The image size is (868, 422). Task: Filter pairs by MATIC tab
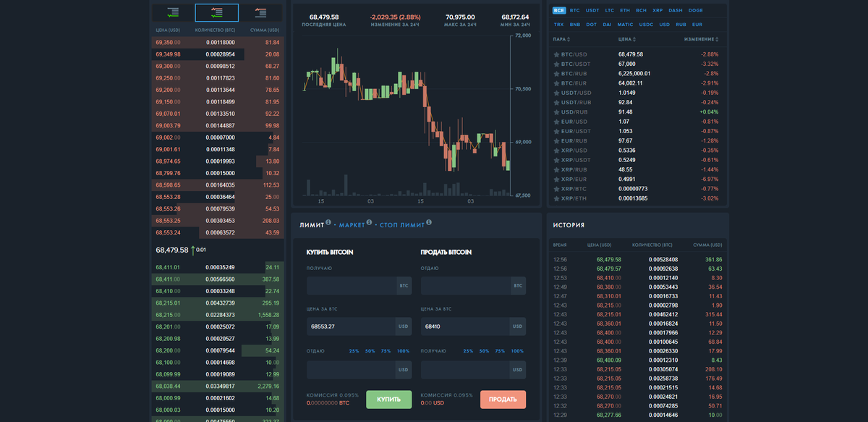click(x=625, y=25)
